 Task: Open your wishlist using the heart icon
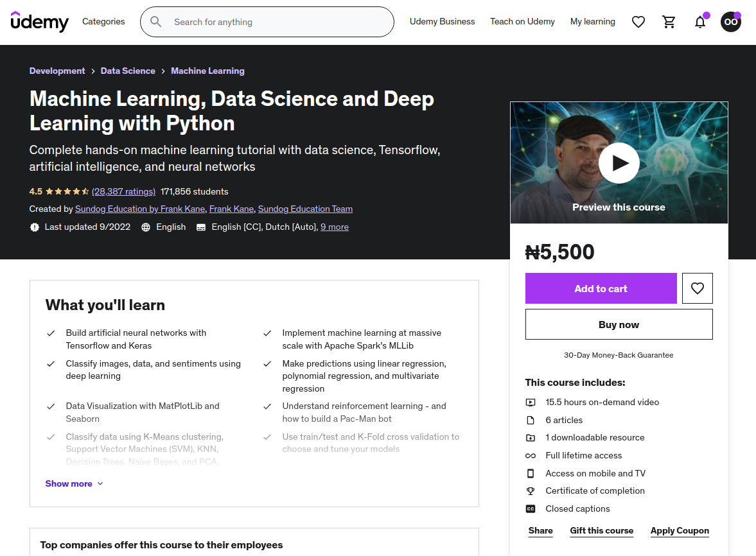638,21
